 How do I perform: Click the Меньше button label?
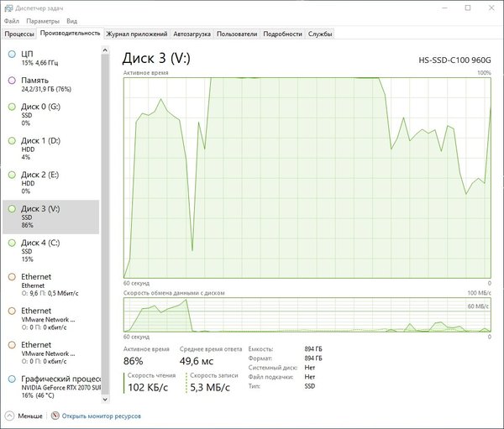[x=30, y=416]
